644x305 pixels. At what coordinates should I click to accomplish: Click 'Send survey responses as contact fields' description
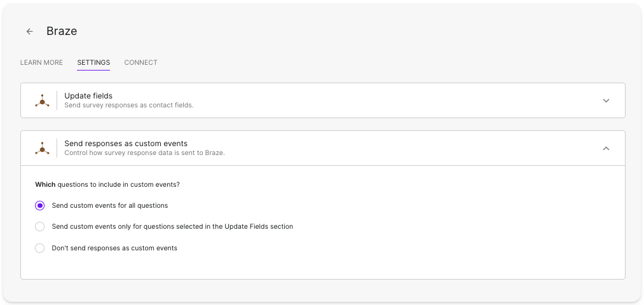tap(128, 105)
